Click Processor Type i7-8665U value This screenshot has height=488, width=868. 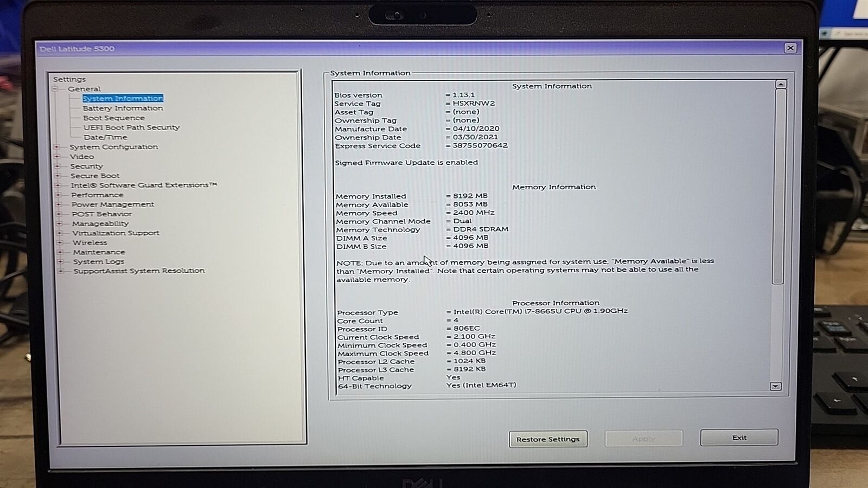[x=541, y=311]
